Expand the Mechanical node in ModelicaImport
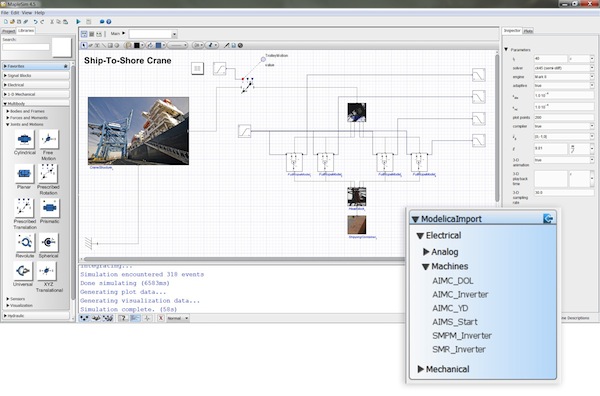 pos(421,369)
